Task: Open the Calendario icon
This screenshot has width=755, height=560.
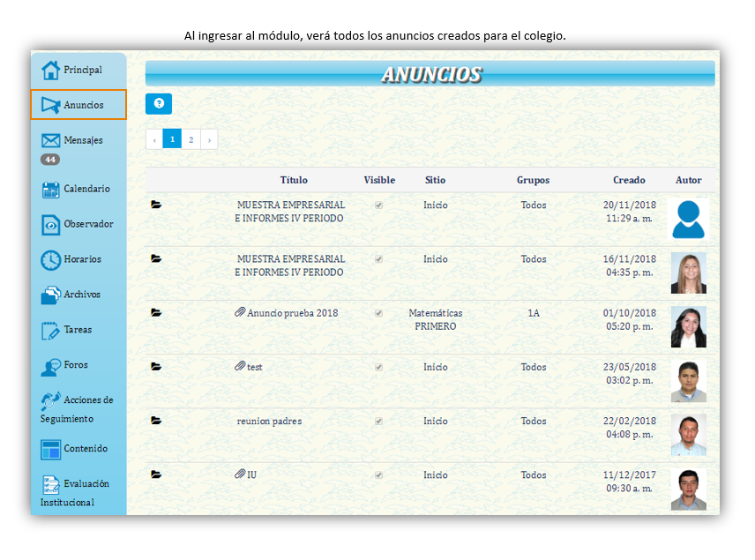Action: point(50,190)
